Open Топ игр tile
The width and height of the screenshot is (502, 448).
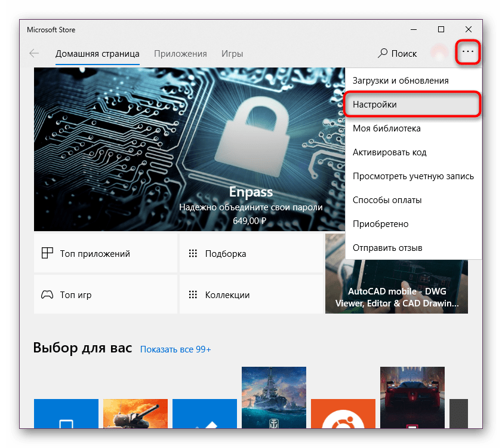click(105, 294)
